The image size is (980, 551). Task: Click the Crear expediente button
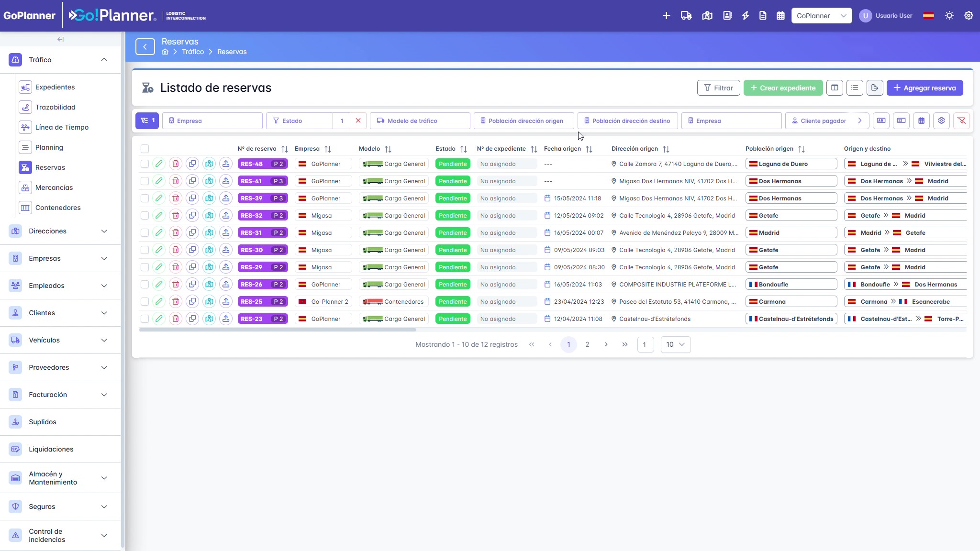(x=783, y=88)
